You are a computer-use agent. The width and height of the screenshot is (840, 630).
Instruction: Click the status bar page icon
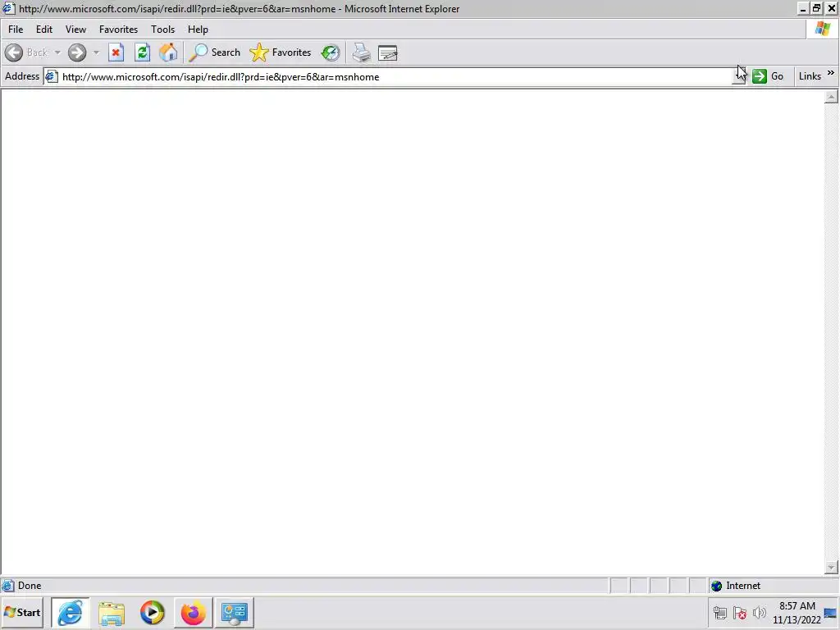8,586
